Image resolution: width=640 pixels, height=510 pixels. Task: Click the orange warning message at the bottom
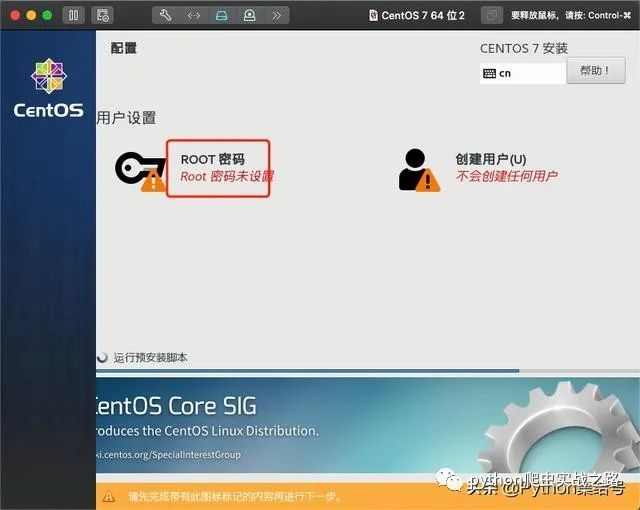point(234,497)
